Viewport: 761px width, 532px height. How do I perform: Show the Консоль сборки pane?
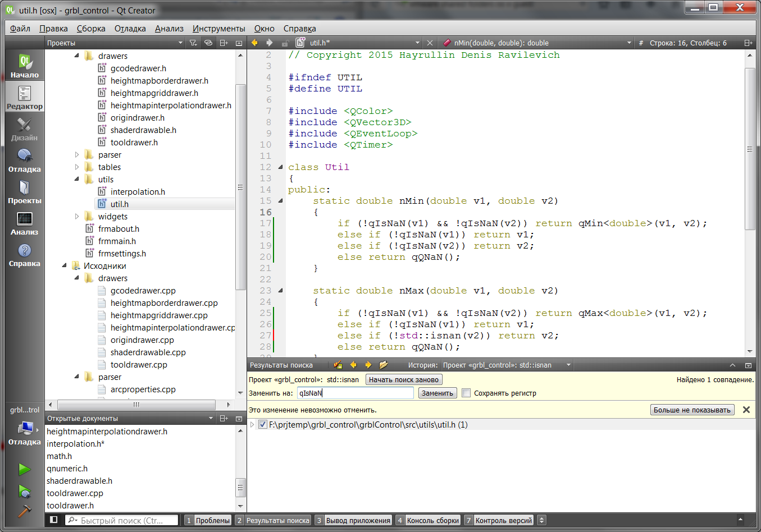click(x=428, y=520)
